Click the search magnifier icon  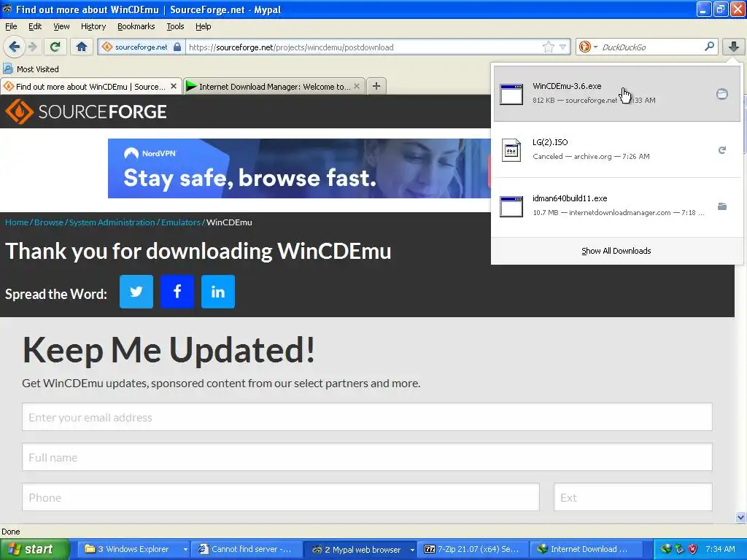(x=709, y=47)
